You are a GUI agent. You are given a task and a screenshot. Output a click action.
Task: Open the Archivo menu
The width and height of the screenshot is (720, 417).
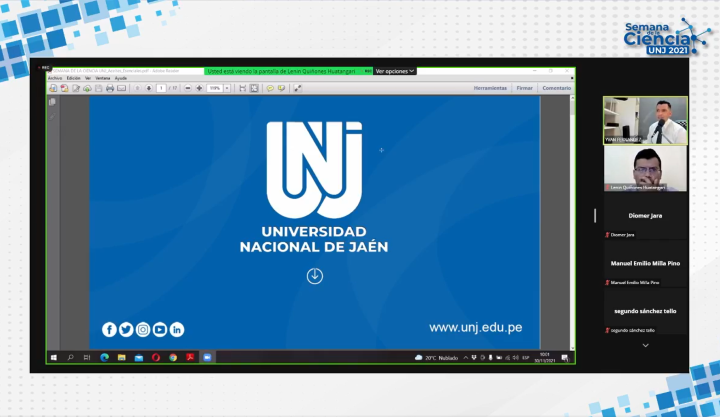pos(54,78)
